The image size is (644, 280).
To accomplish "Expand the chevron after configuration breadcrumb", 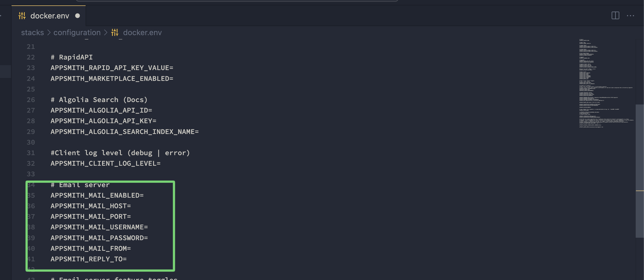I will tap(105, 32).
